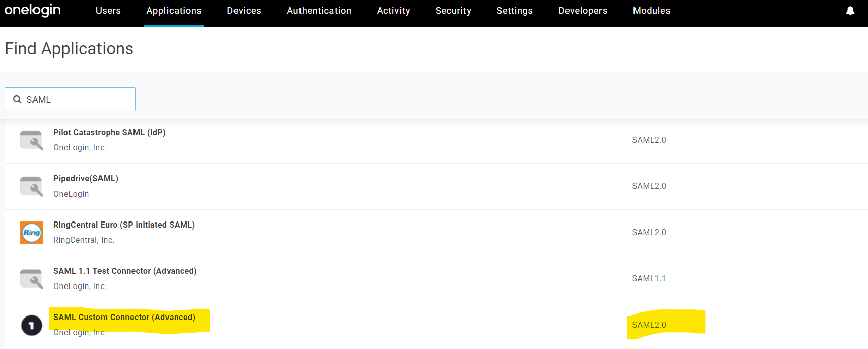Open the notifications bell
The width and height of the screenshot is (868, 349).
[x=850, y=11]
